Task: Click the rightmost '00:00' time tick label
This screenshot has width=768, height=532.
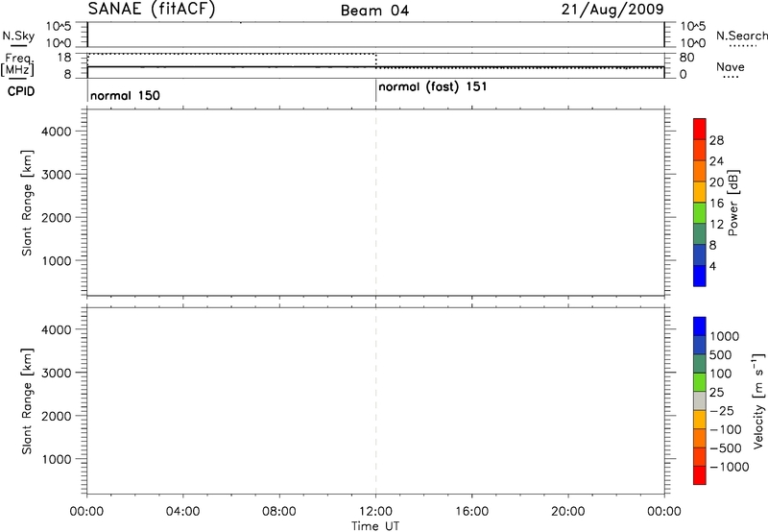Action: (x=664, y=512)
